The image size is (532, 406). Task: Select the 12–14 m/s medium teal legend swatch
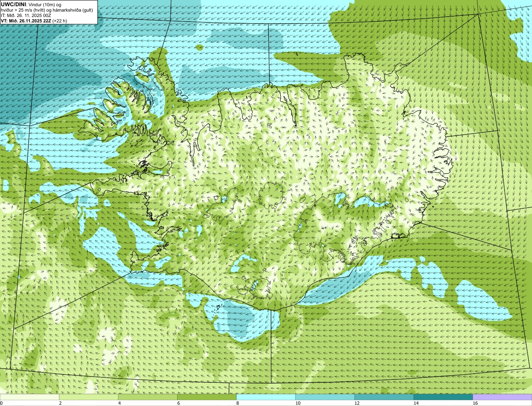pyautogui.click(x=384, y=397)
